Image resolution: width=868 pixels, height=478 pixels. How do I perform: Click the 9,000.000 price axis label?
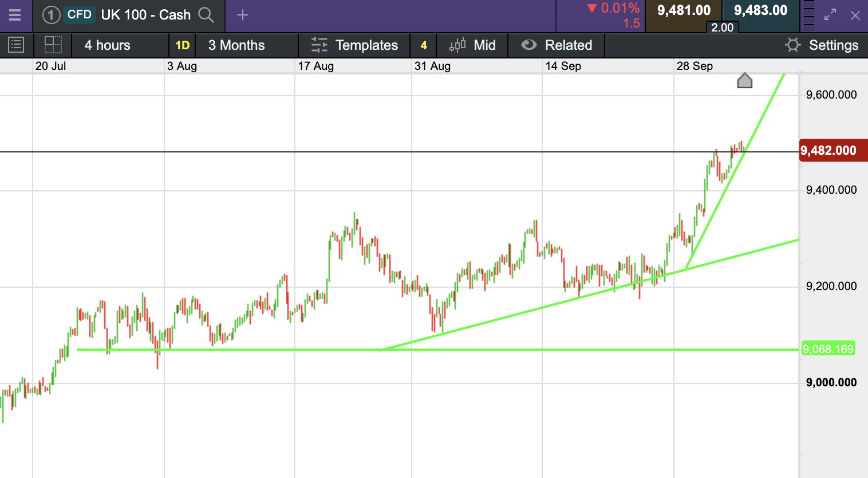click(831, 383)
